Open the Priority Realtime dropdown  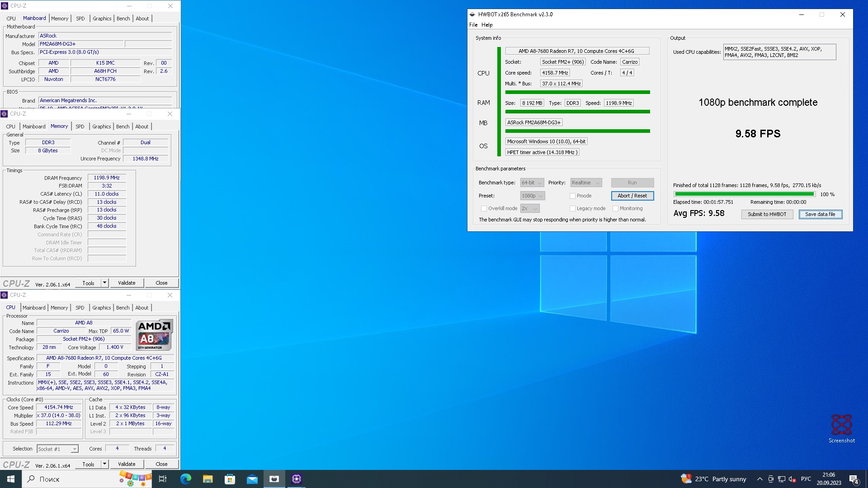click(586, 183)
